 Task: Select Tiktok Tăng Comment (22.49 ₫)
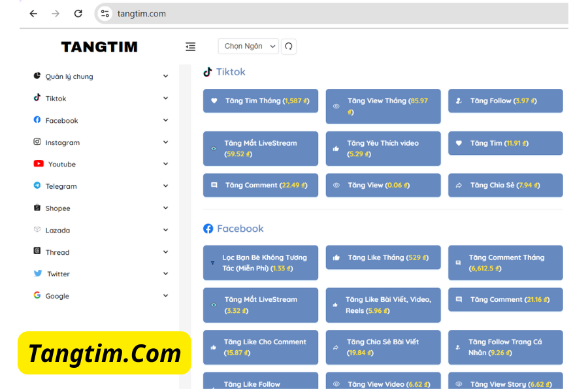(x=261, y=186)
